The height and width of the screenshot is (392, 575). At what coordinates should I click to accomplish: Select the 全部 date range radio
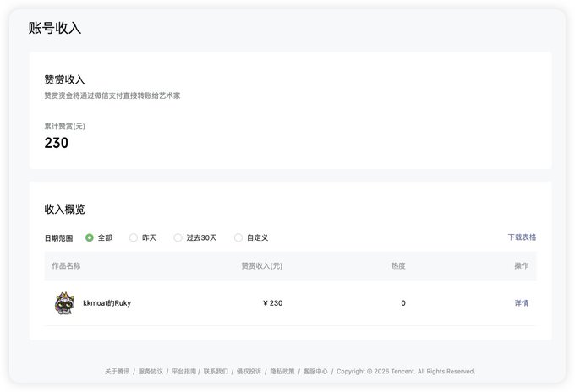89,237
